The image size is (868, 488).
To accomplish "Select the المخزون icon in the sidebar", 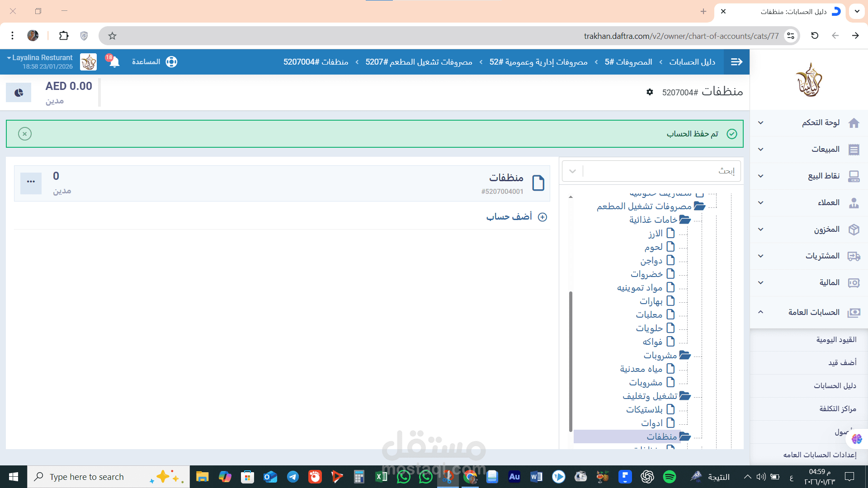I will click(854, 230).
